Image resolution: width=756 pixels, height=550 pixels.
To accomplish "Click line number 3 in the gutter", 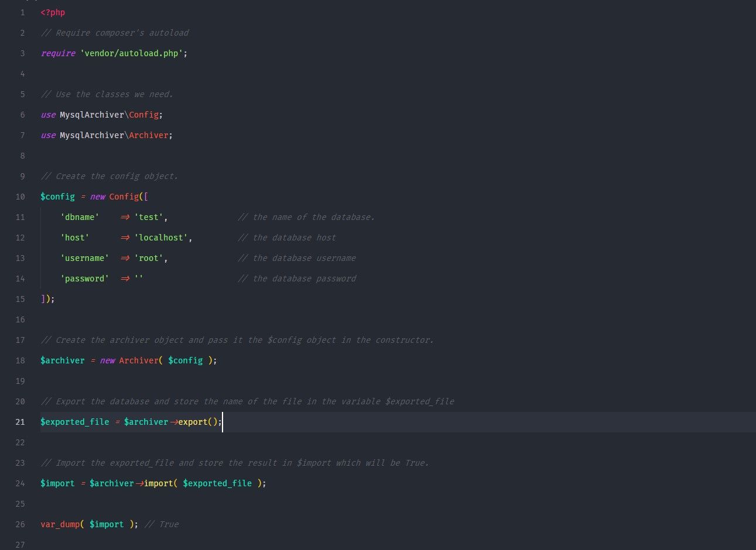I will point(23,53).
